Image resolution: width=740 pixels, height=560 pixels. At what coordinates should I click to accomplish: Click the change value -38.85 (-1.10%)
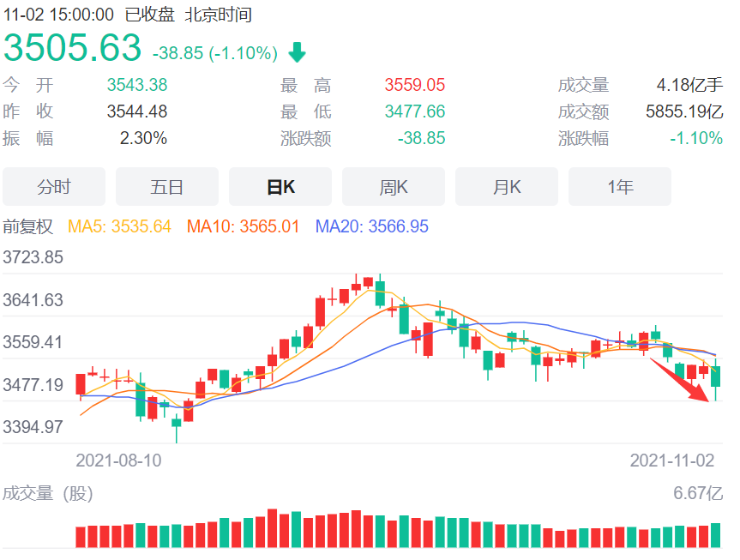click(215, 53)
